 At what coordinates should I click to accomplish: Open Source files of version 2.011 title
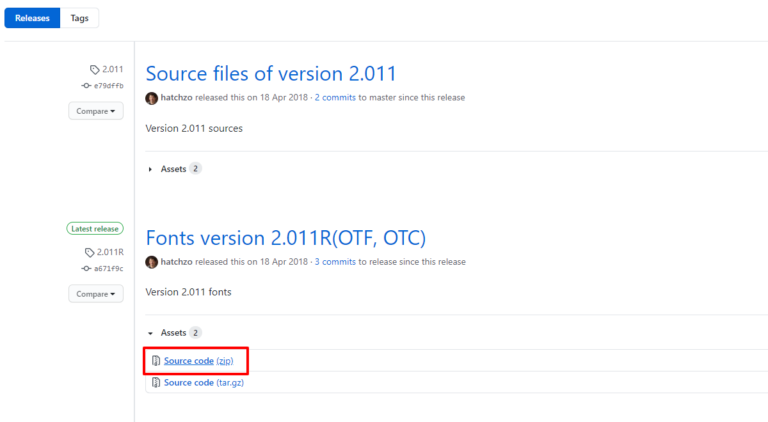tap(271, 73)
